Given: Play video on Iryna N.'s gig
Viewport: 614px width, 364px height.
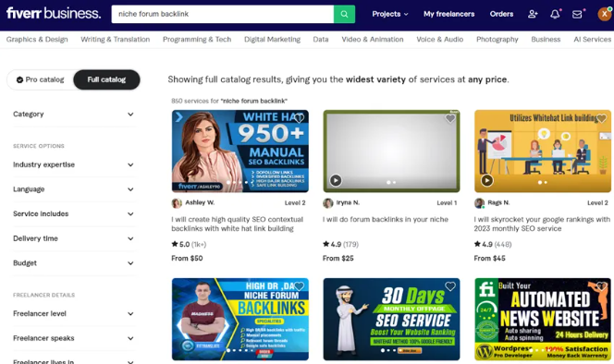Looking at the screenshot, I should click(336, 180).
